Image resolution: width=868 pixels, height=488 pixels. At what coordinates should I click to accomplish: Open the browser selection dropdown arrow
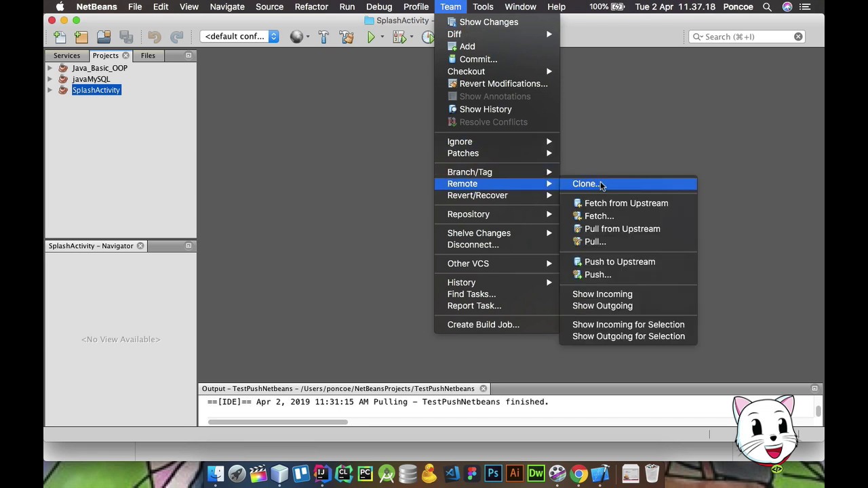(x=307, y=37)
